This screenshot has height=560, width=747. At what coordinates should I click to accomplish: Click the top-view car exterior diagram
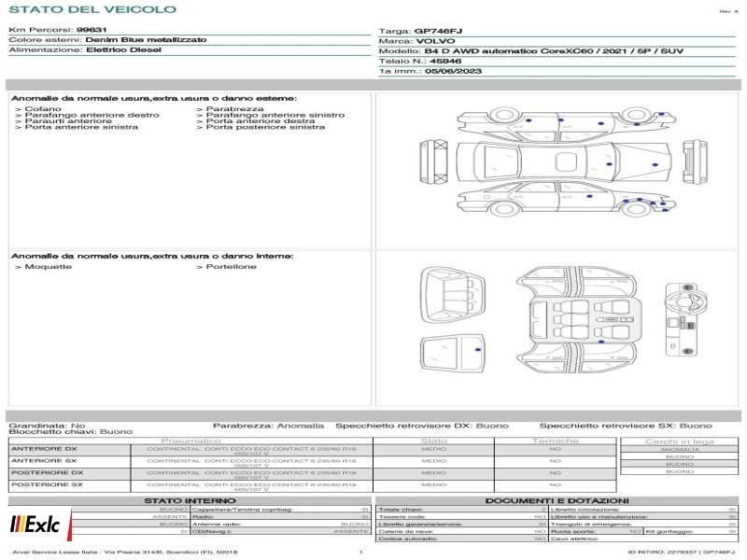(x=564, y=161)
